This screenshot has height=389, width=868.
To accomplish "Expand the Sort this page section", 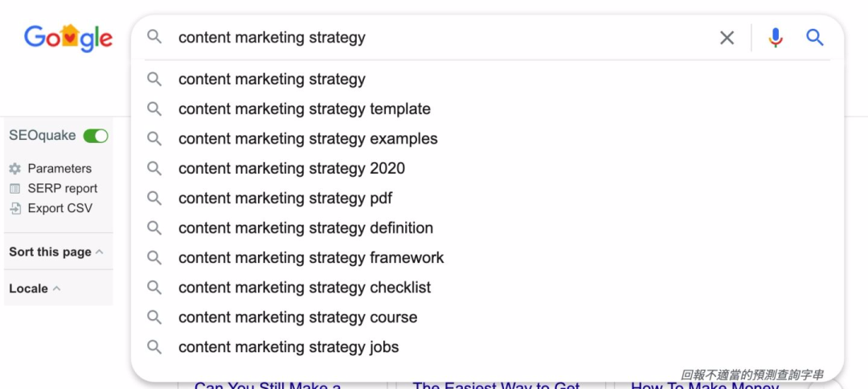I will 55,252.
